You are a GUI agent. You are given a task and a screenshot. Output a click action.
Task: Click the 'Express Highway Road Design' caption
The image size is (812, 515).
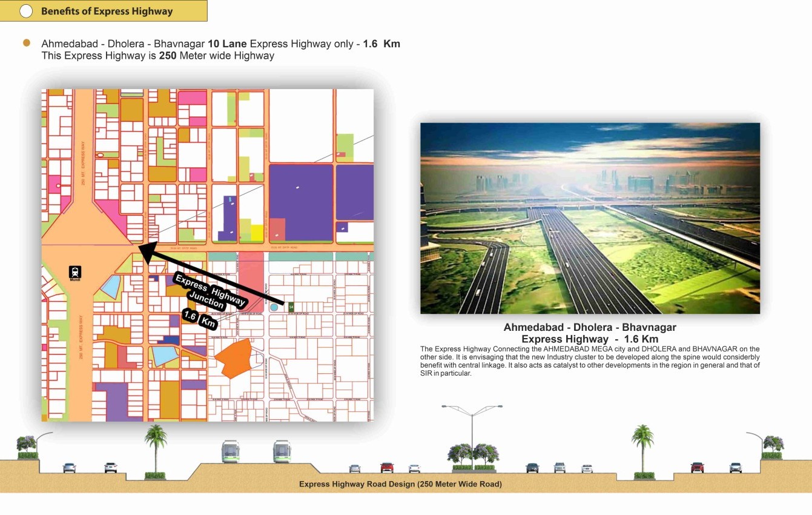(x=400, y=484)
